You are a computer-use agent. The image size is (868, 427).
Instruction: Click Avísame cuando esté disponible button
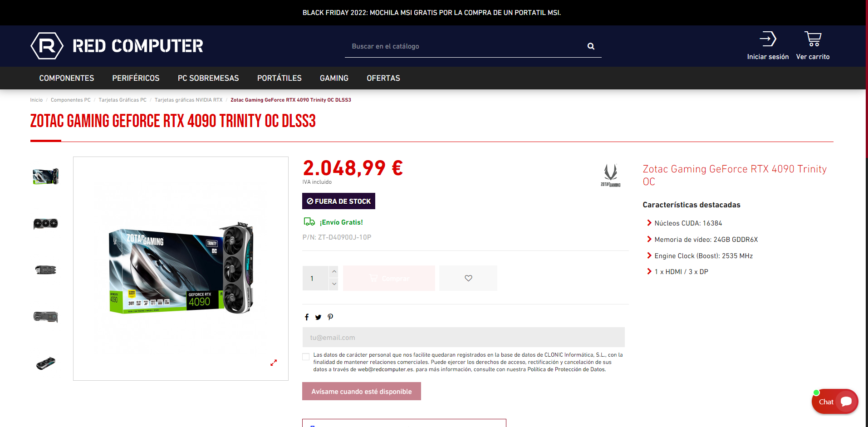(362, 391)
